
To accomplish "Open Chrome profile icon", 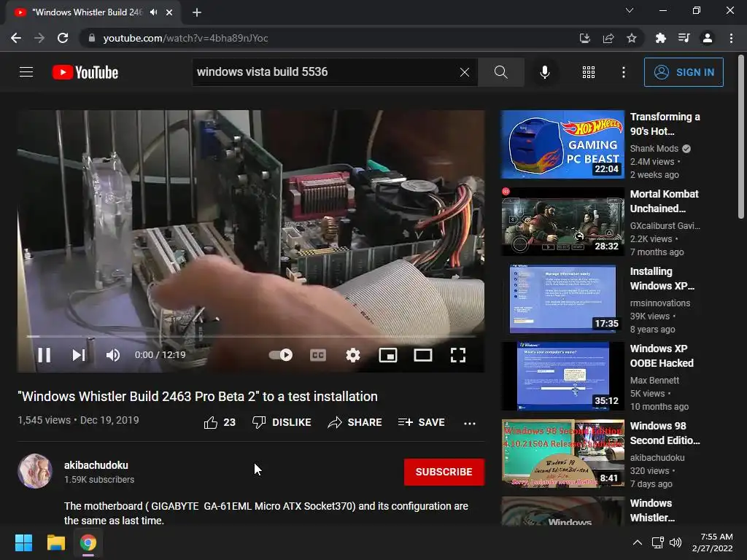I will 708,38.
